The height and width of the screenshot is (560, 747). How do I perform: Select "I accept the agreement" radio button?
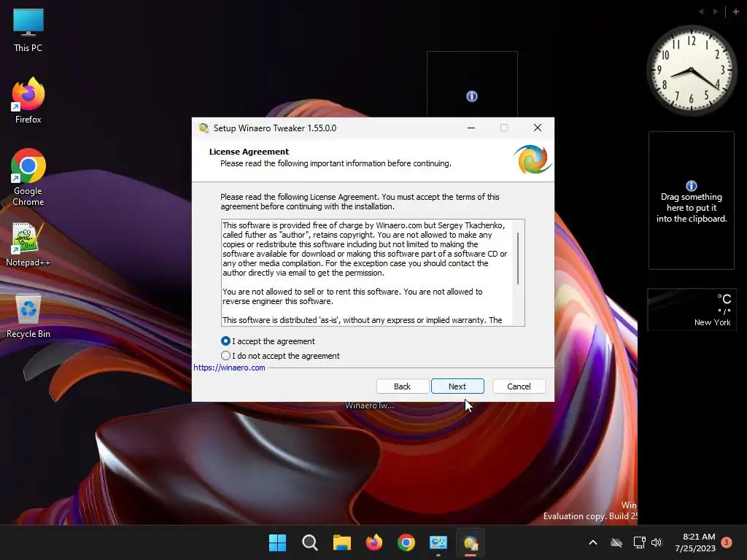coord(225,341)
